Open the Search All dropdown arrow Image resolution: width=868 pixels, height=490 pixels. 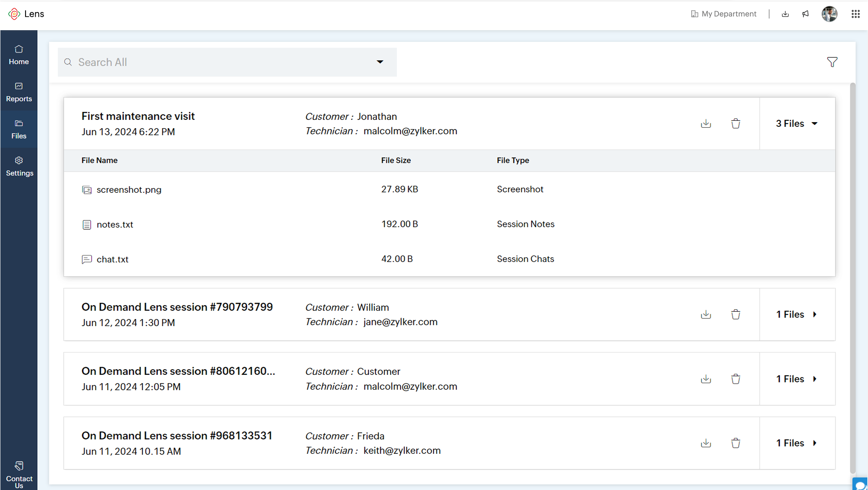tap(380, 62)
